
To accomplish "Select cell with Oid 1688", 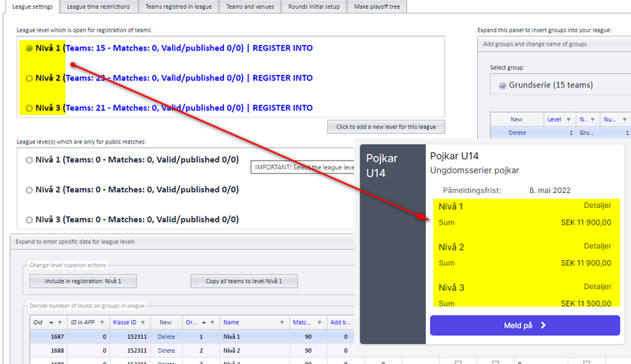I will point(48,351).
